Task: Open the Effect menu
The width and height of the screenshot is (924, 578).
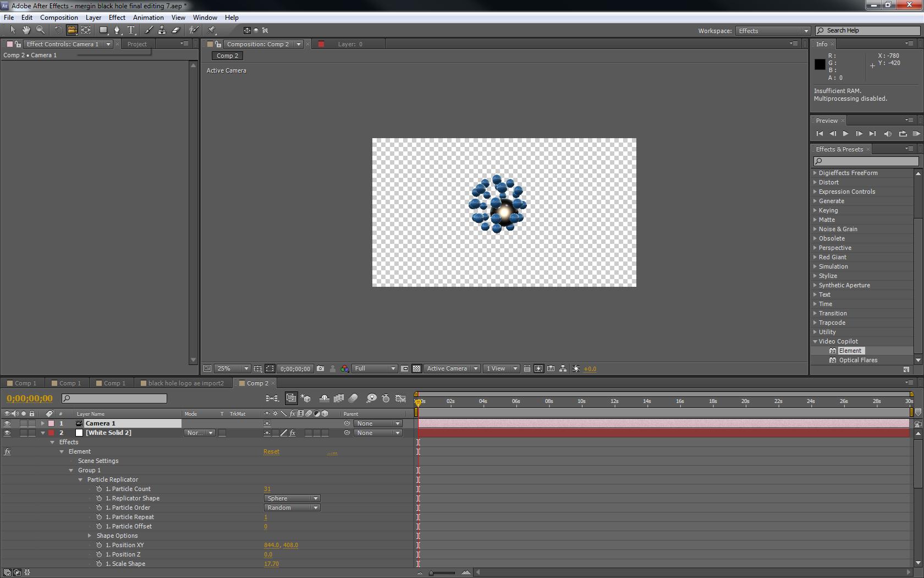Action: (117, 18)
